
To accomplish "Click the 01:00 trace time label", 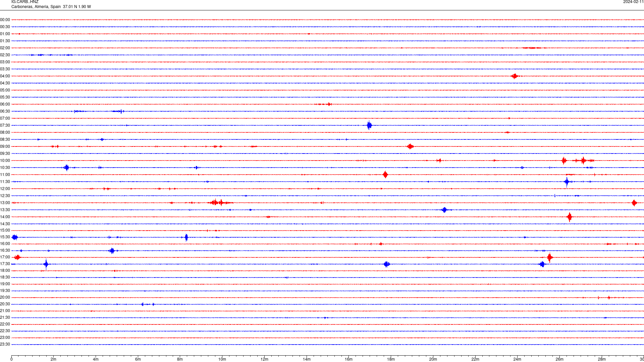I will (x=5, y=34).
